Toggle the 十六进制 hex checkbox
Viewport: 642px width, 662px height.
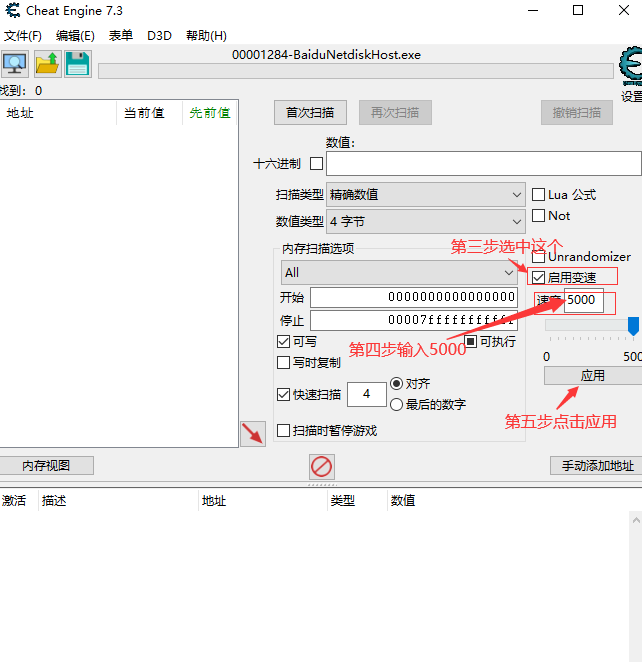pos(316,163)
